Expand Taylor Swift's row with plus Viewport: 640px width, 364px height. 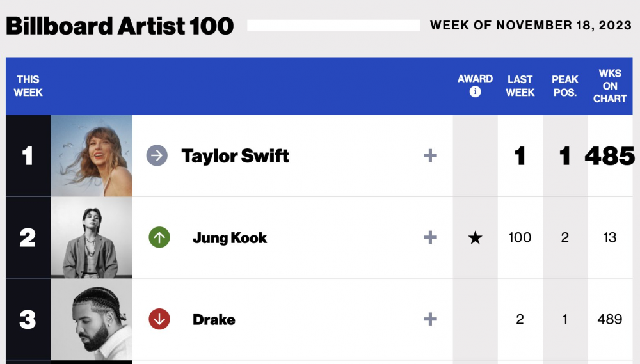[430, 155]
